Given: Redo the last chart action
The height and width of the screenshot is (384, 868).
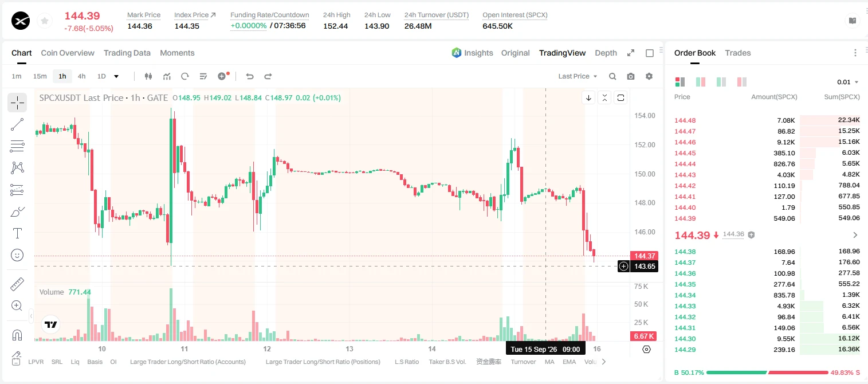Looking at the screenshot, I should [x=268, y=76].
